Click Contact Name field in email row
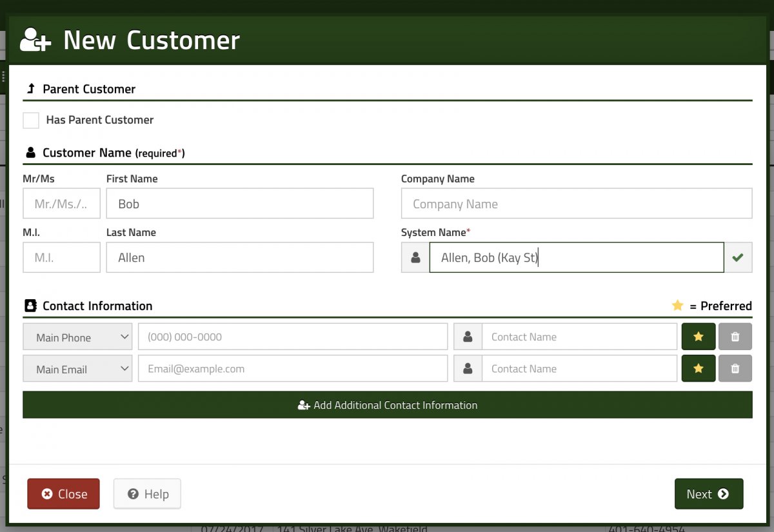Screen dimensions: 774x532 580,369
